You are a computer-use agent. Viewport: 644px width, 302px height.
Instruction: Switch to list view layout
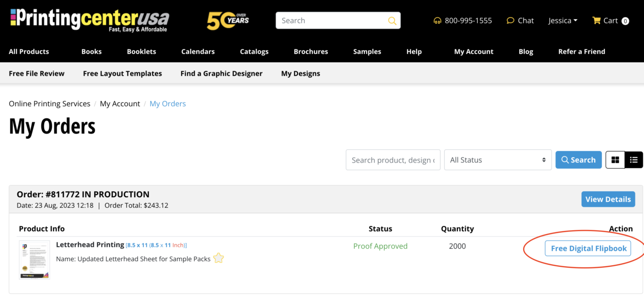click(x=633, y=160)
